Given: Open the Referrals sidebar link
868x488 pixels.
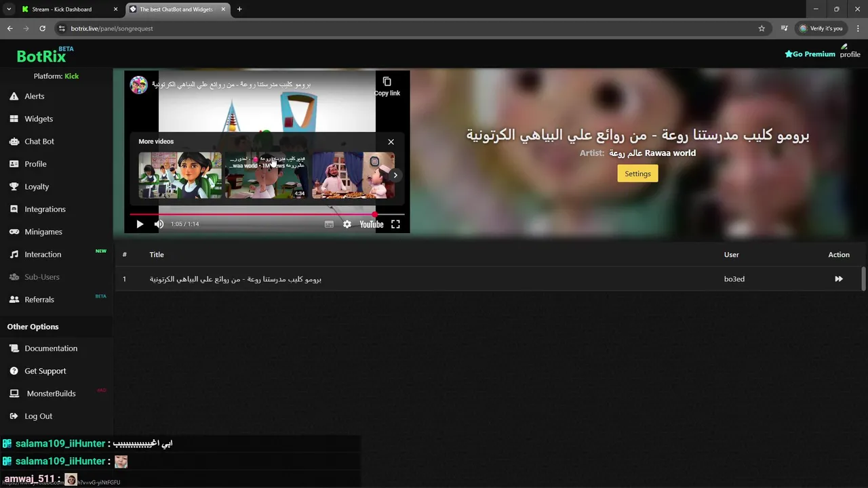Looking at the screenshot, I should point(39,300).
